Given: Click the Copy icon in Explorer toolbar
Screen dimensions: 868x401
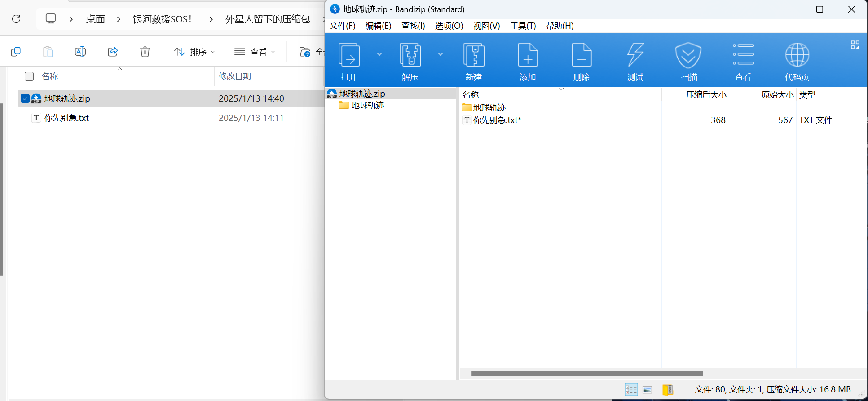Looking at the screenshot, I should (x=16, y=52).
